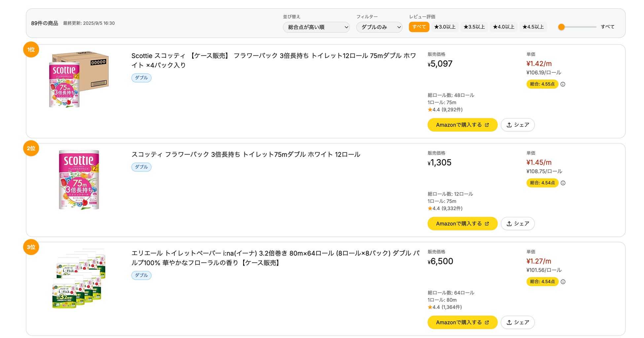The height and width of the screenshot is (338, 644).
Task: Click the orange 2位 rank badge
Action: point(31,148)
